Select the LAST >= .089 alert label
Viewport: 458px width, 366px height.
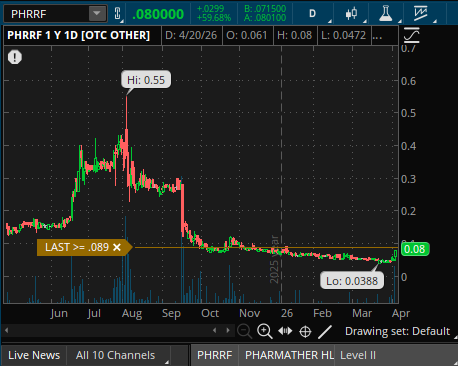click(77, 247)
